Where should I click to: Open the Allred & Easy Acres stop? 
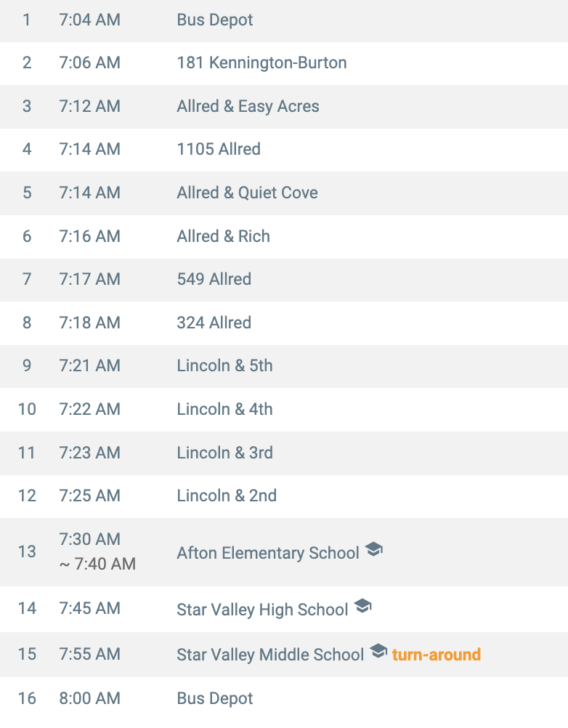coord(248,107)
